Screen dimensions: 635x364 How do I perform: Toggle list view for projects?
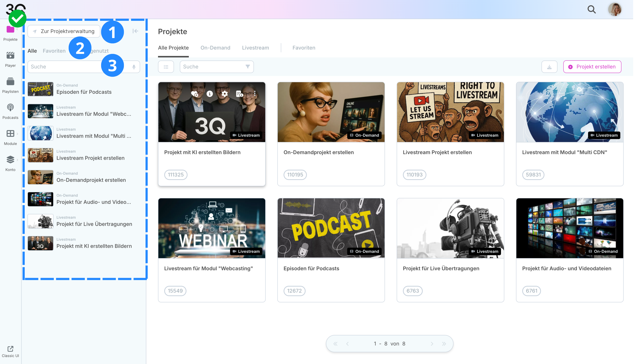[x=166, y=67]
